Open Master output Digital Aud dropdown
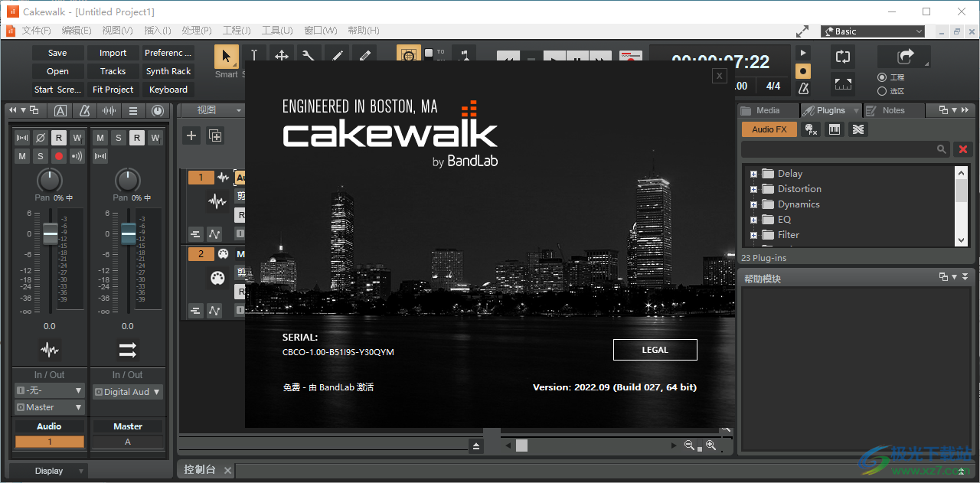This screenshot has height=483, width=980. (128, 391)
